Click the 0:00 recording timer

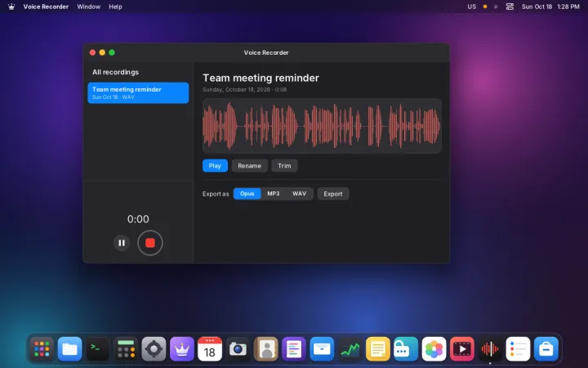[138, 219]
